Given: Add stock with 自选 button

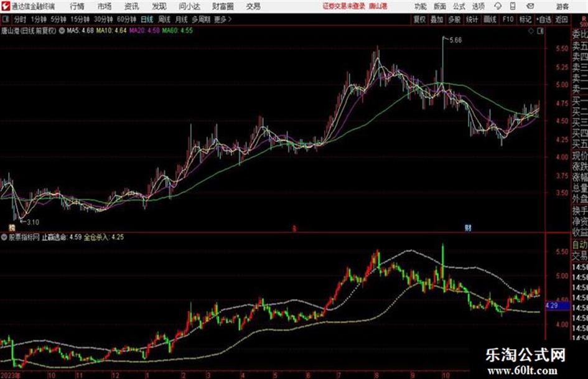Looking at the screenshot, I should [x=543, y=19].
